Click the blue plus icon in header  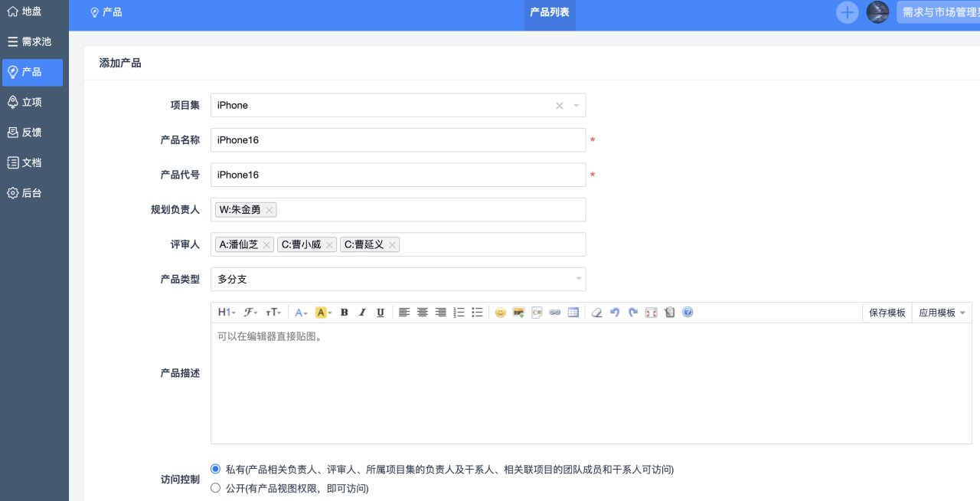click(847, 12)
